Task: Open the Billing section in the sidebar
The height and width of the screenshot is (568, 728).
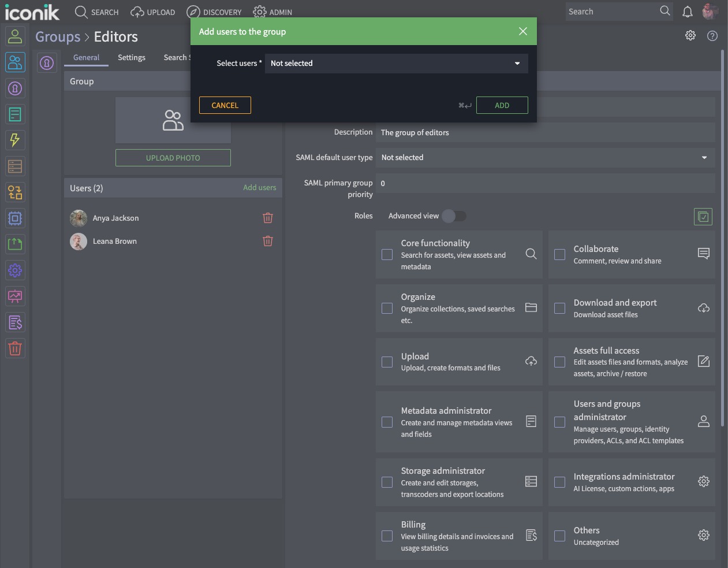Action: tap(15, 322)
